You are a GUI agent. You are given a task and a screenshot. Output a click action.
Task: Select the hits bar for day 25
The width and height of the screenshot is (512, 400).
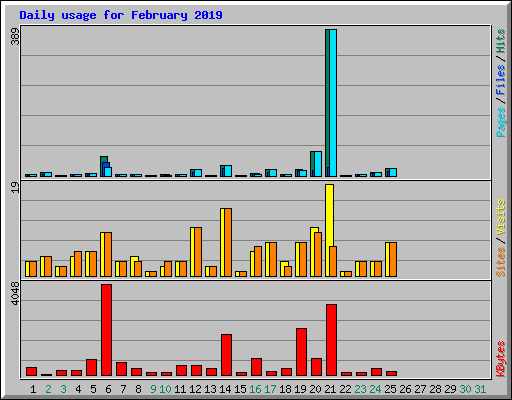click(387, 173)
